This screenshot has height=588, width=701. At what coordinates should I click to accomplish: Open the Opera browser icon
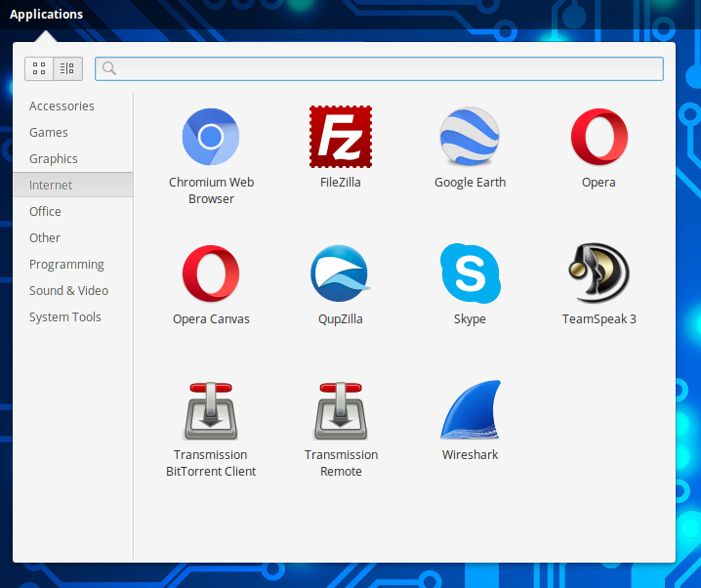(599, 137)
